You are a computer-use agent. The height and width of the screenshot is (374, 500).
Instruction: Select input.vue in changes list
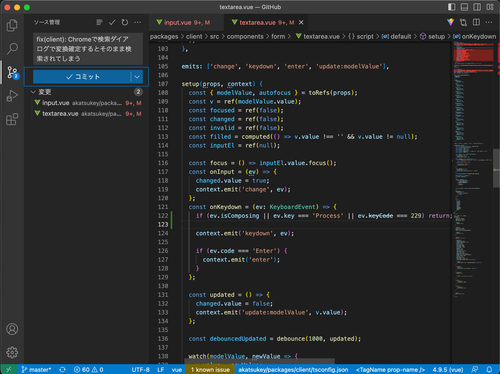[x=87, y=103]
